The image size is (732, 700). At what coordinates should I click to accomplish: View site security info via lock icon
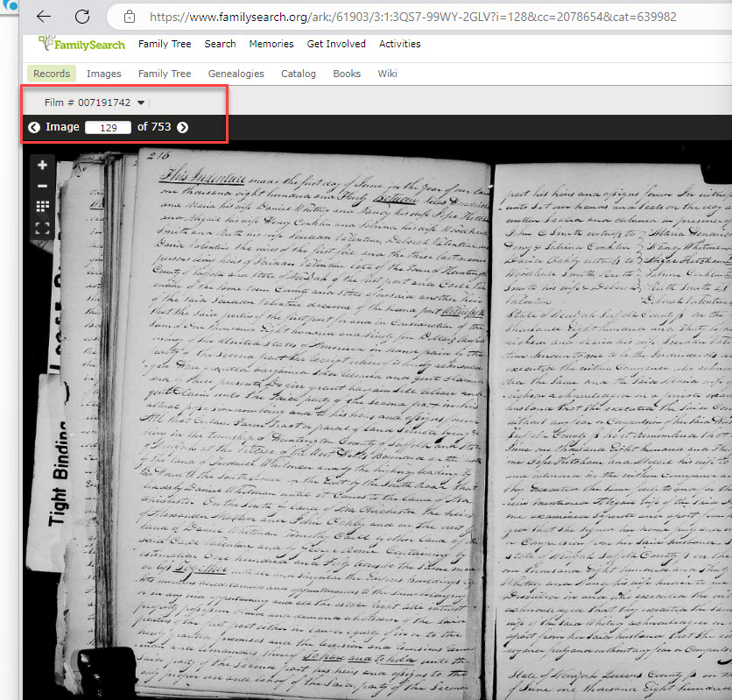[128, 16]
